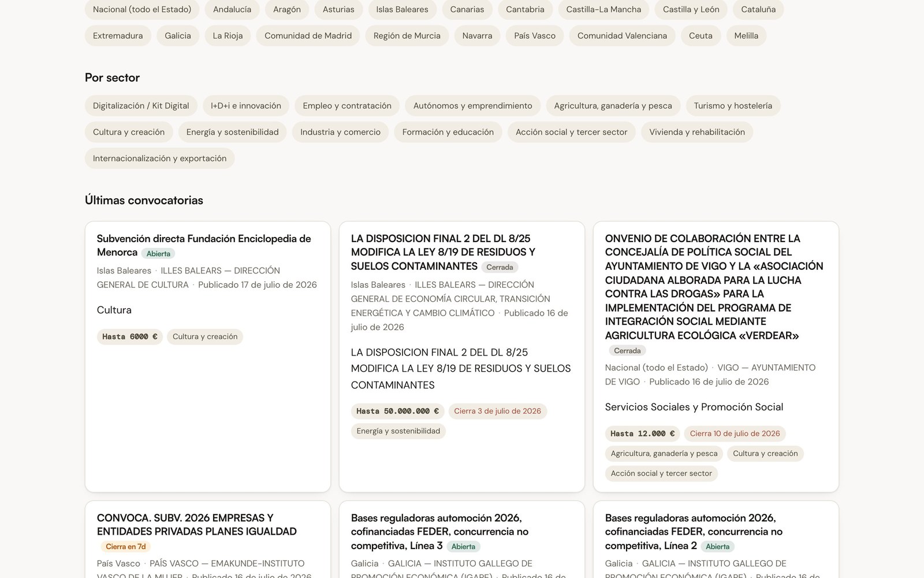Open Bases reguladoras automoción Línea 2
Viewport: 924px width, 578px height.
click(694, 532)
